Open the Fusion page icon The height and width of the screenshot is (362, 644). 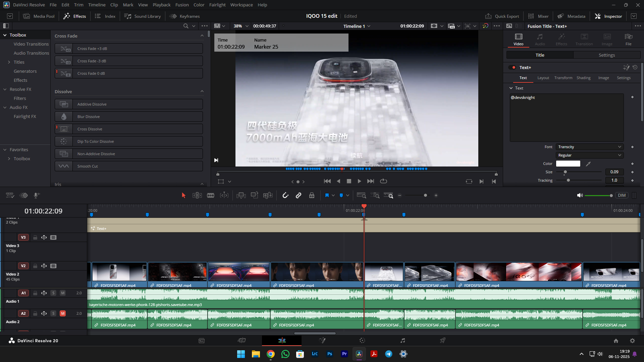point(322,341)
